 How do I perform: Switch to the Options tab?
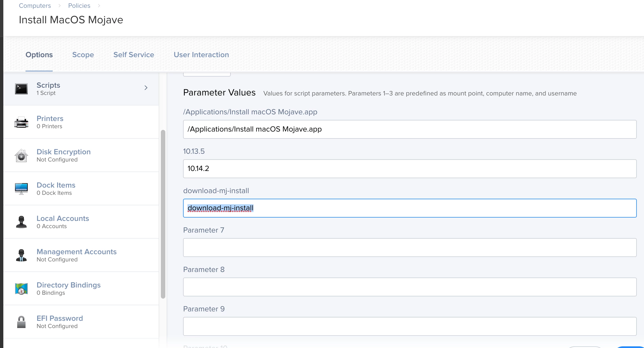pyautogui.click(x=39, y=55)
